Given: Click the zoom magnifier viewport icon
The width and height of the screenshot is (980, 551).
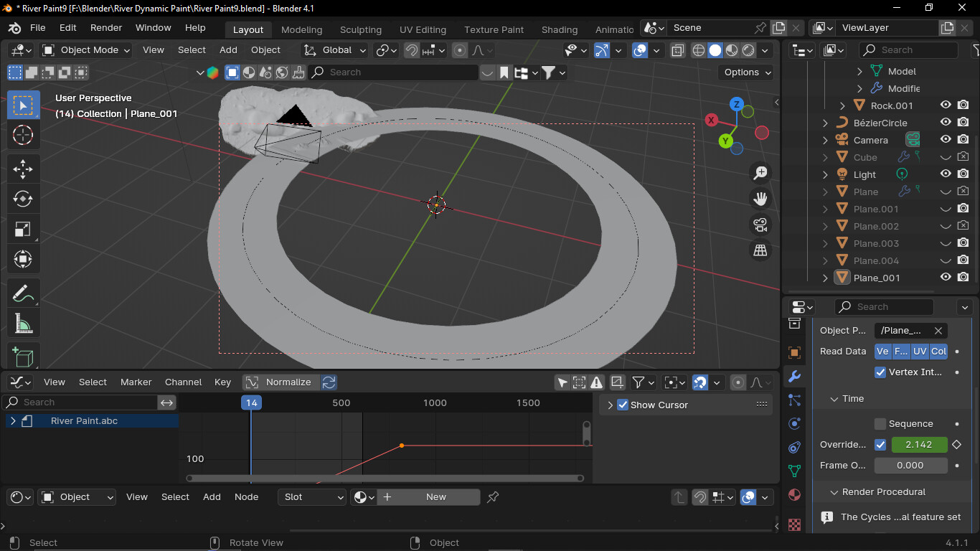Looking at the screenshot, I should [x=760, y=172].
